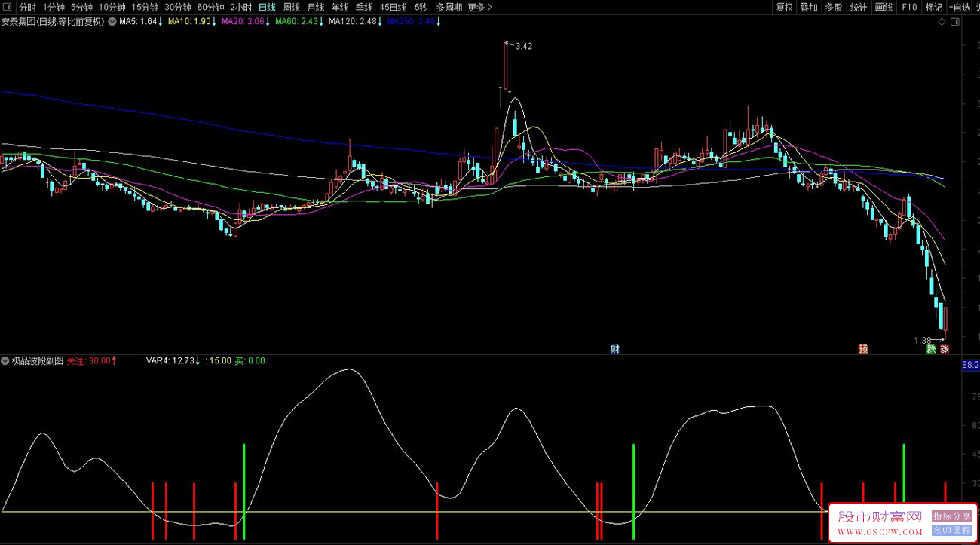The height and width of the screenshot is (545, 980).
Task: Click the panel layout icon at top-left
Action: [x=8, y=8]
